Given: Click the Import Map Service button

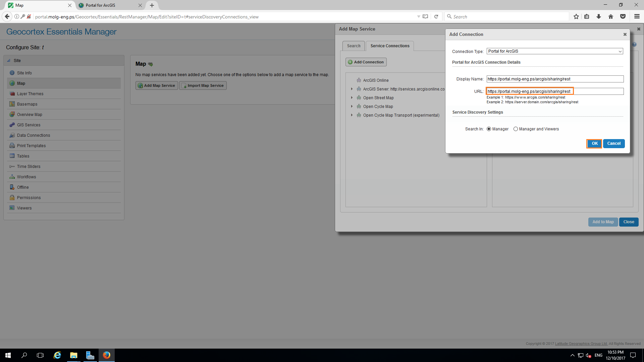Looking at the screenshot, I should click(203, 85).
